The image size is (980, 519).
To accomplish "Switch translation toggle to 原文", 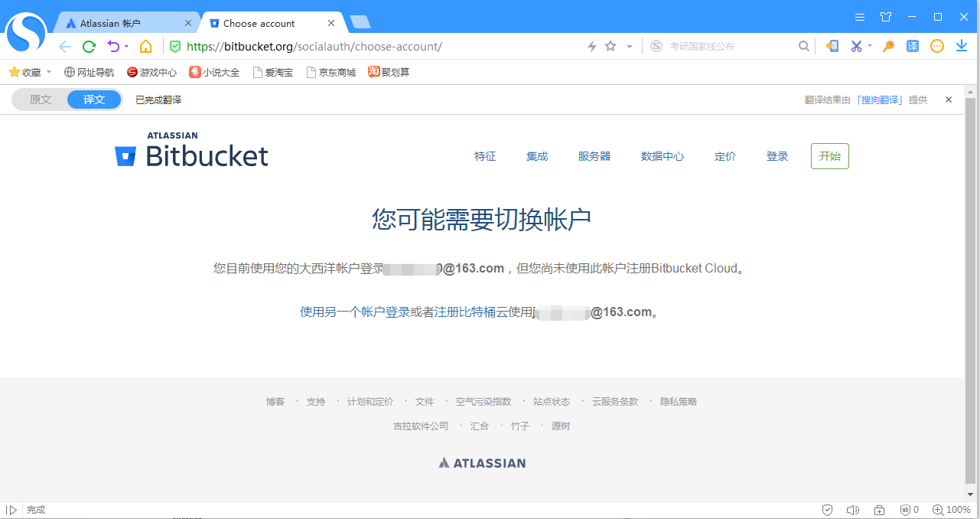I will (x=40, y=100).
